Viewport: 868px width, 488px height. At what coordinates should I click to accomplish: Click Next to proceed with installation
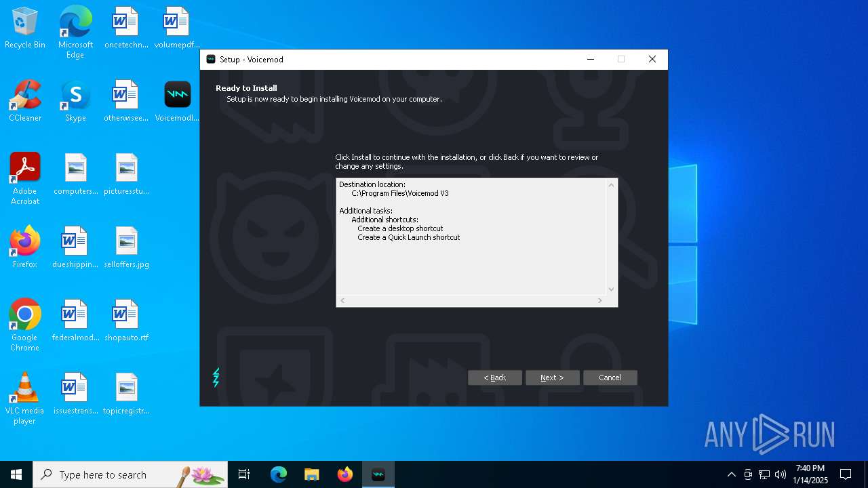(553, 378)
